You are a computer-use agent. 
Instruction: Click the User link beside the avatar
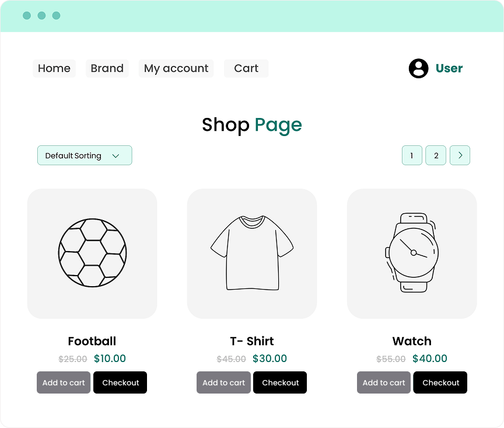click(449, 68)
